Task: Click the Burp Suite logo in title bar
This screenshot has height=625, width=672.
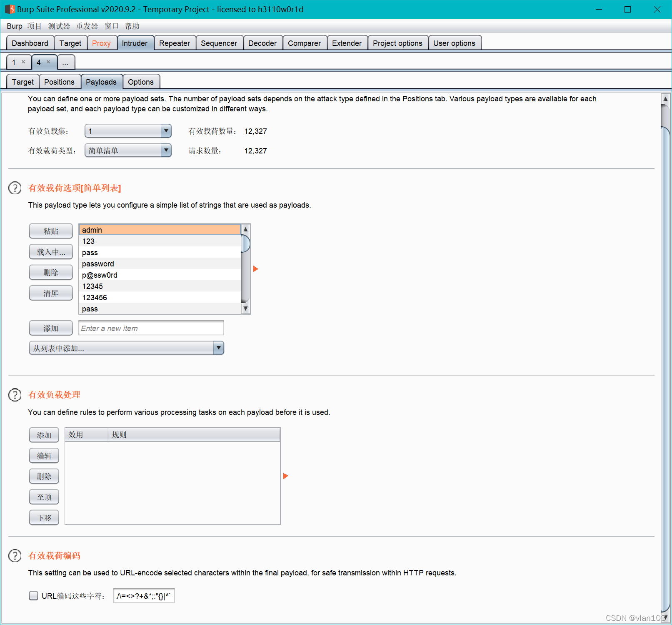Action: 10,9
